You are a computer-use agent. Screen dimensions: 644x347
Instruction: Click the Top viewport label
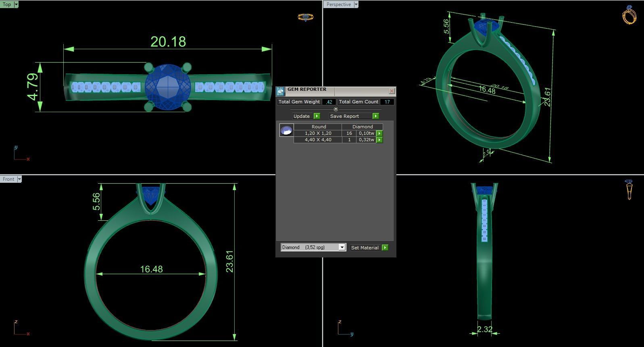[x=7, y=4]
